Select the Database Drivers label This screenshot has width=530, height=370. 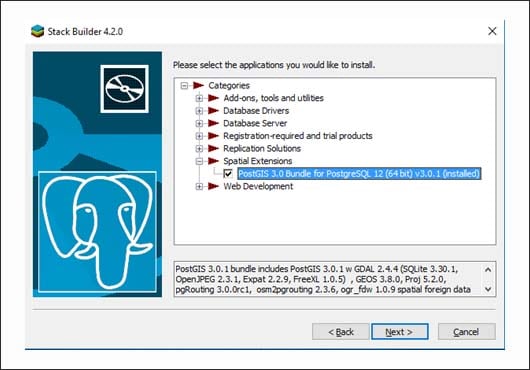coord(256,110)
